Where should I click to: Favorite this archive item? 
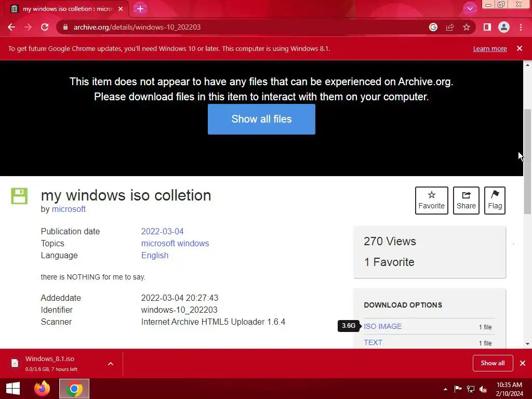(432, 201)
